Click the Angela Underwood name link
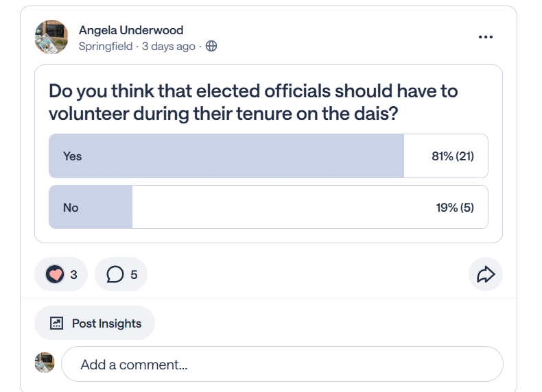This screenshot has height=392, width=542. (131, 30)
